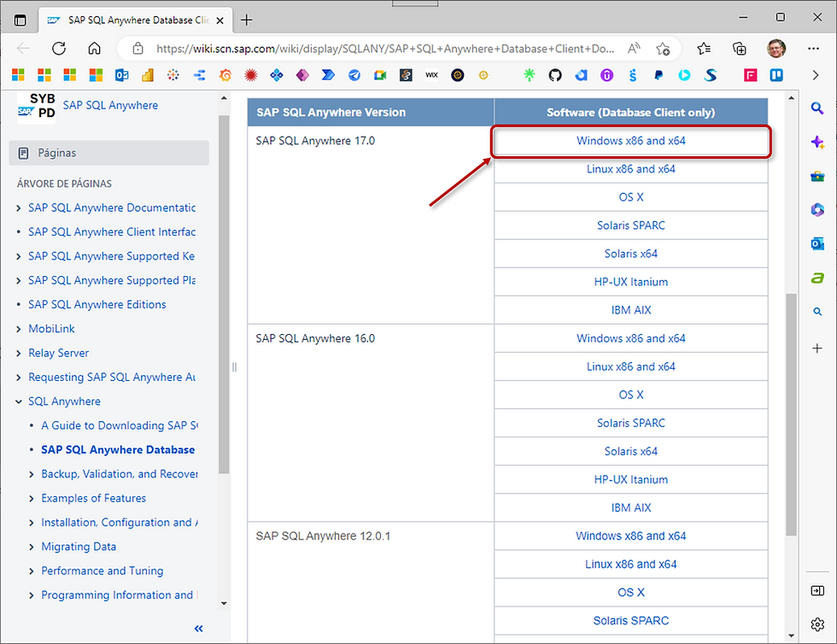Open the sidebar Search magnifier icon
837x644 pixels.
point(817,108)
